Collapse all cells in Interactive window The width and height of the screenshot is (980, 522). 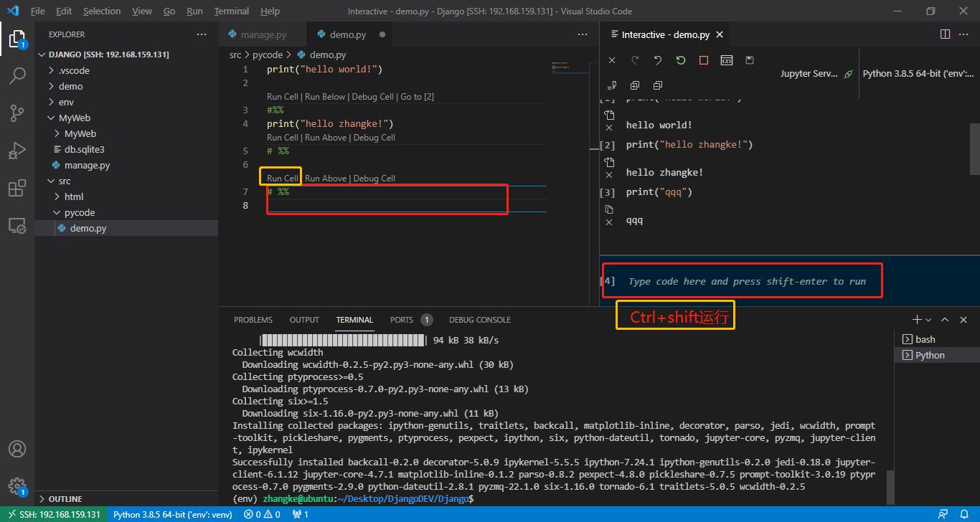pyautogui.click(x=658, y=85)
